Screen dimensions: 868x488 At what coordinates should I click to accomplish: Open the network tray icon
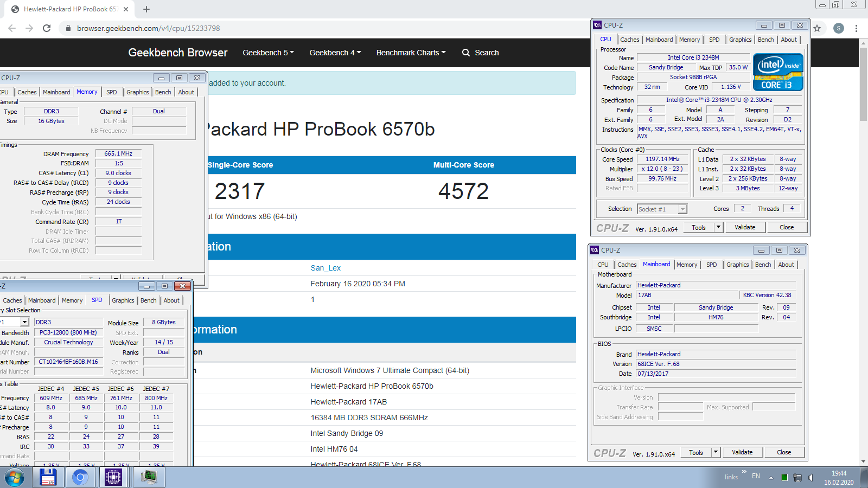(797, 478)
